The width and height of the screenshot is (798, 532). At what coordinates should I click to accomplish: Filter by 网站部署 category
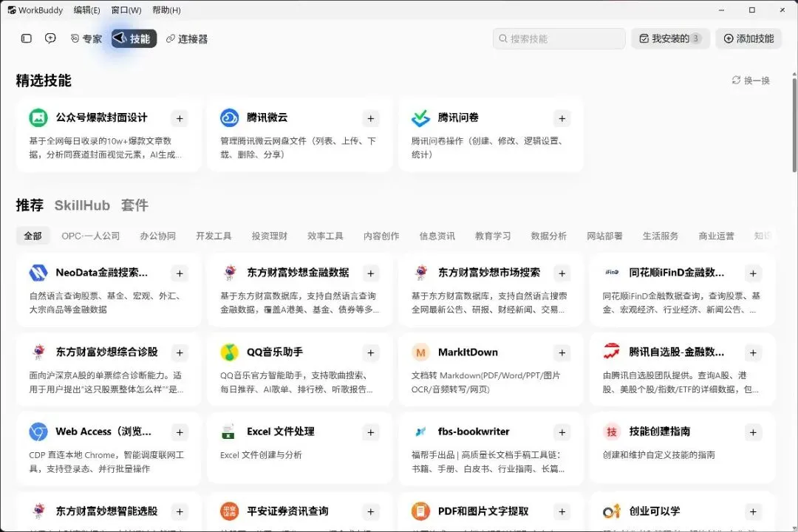pyautogui.click(x=604, y=236)
